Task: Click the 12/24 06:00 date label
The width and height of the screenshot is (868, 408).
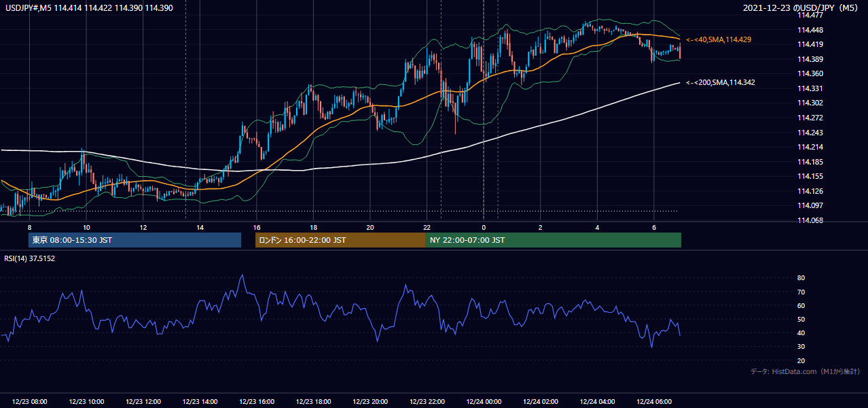Action: coord(653,402)
